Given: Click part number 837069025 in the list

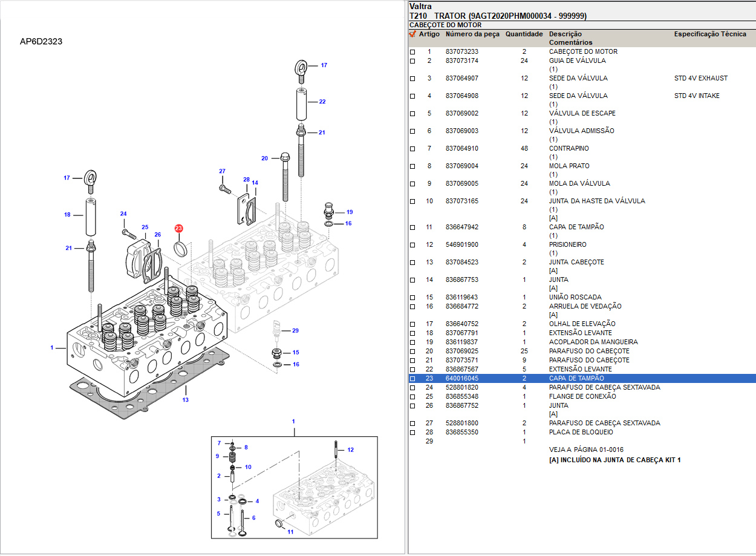Looking at the screenshot, I should point(461,351).
